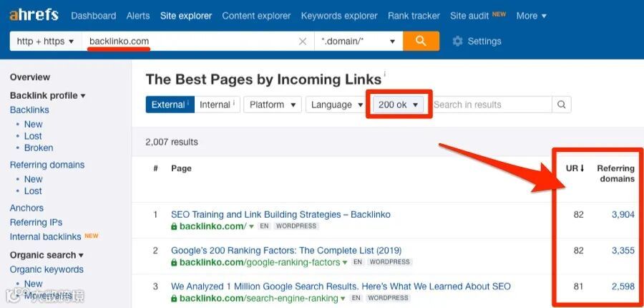
Task: Open the Organic keywords sidebar link
Action: point(47,270)
